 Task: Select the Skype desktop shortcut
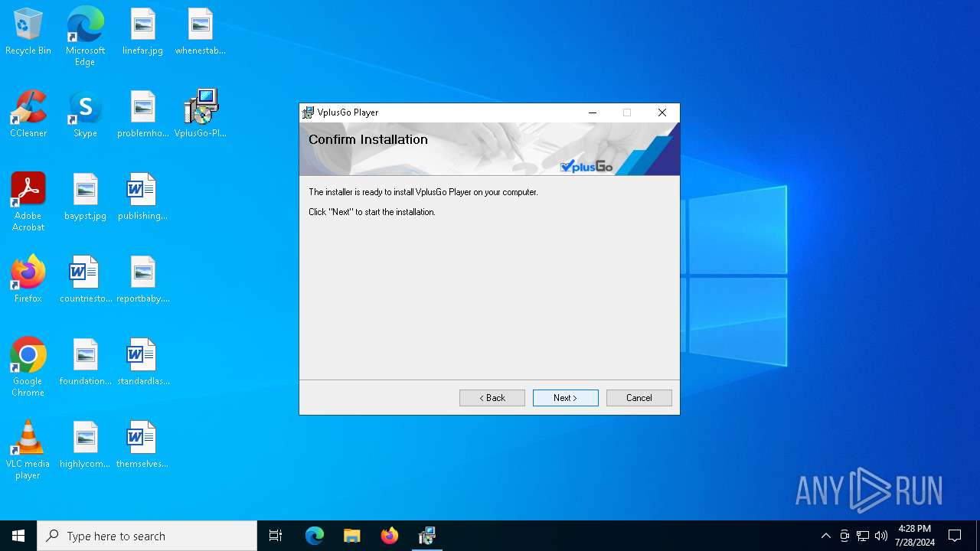[x=85, y=115]
